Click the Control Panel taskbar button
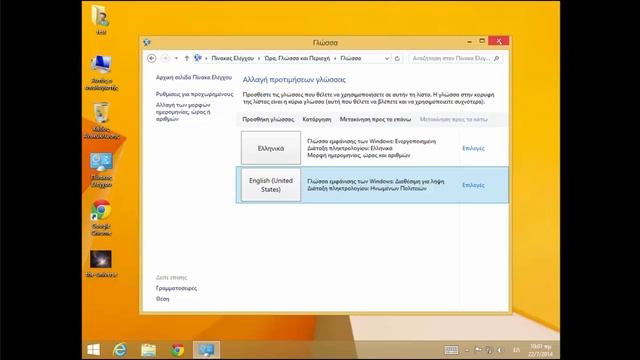Image resolution: width=640 pixels, height=360 pixels. click(x=206, y=350)
